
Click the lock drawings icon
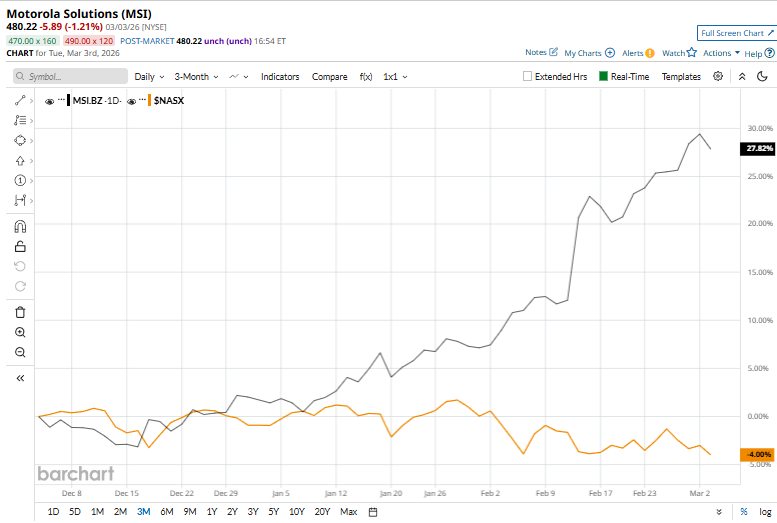pos(20,246)
